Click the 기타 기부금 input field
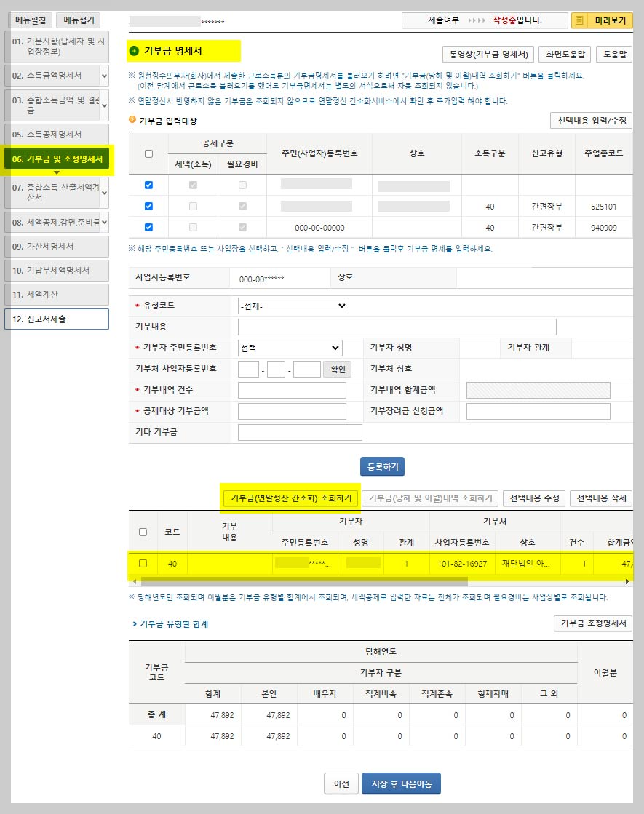 300,432
